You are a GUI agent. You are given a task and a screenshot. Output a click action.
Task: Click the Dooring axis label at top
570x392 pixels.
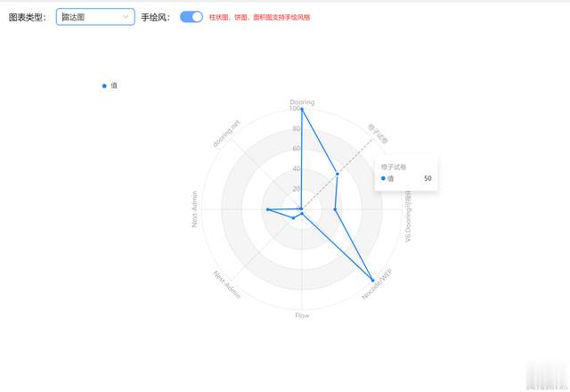[x=302, y=102]
